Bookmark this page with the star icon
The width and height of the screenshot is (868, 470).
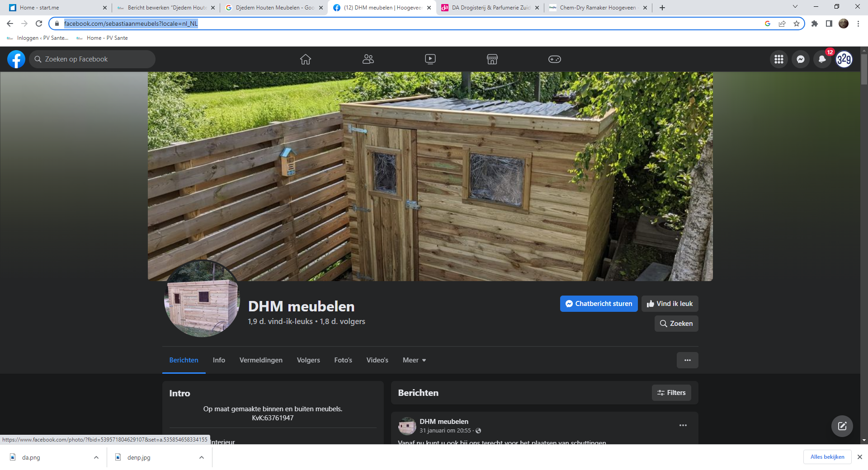click(797, 23)
